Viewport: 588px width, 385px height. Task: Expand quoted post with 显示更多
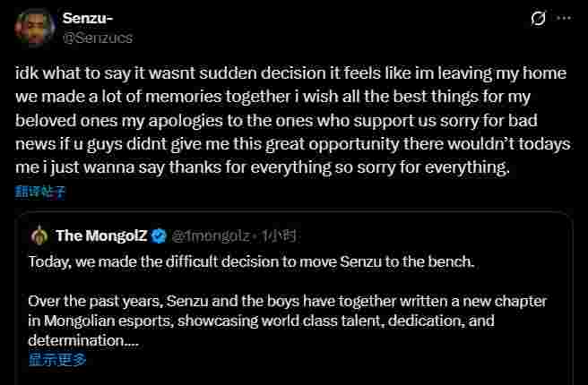coord(57,360)
